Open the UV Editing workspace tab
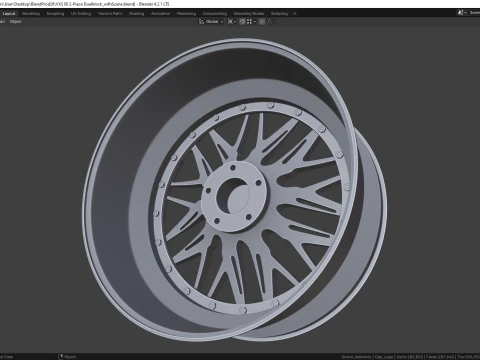480x360 pixels. point(81,14)
